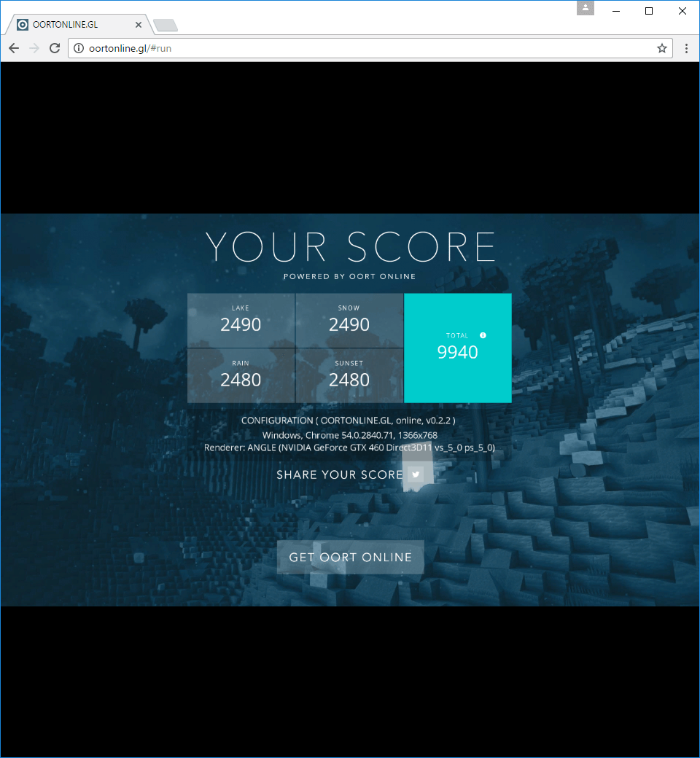The height and width of the screenshot is (758, 700).
Task: Click the SUNSET 2480 score tile
Action: (x=349, y=375)
